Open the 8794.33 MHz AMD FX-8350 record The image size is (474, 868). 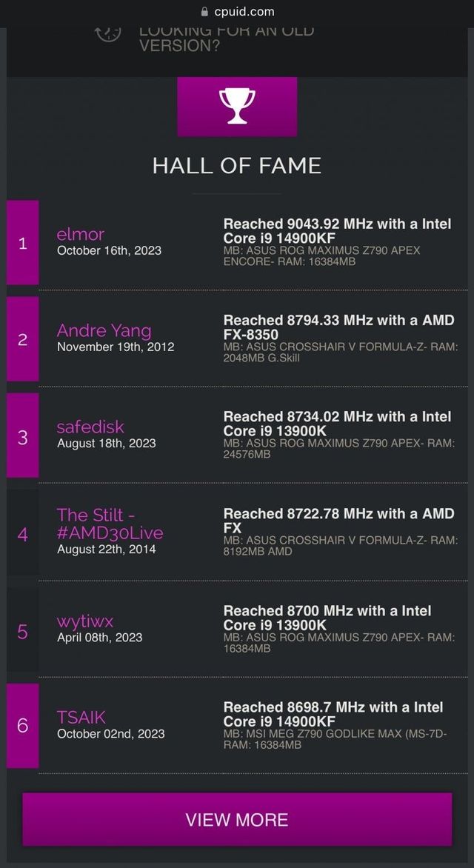point(338,327)
